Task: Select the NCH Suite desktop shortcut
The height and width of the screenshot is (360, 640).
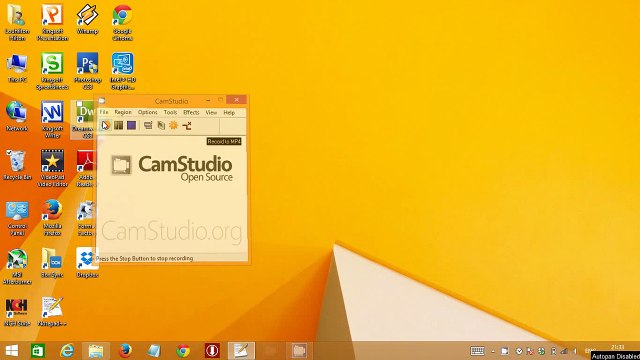Action: tap(17, 312)
